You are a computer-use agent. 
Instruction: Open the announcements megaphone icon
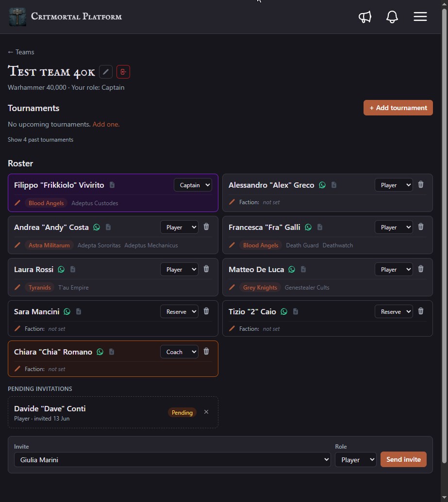click(365, 16)
